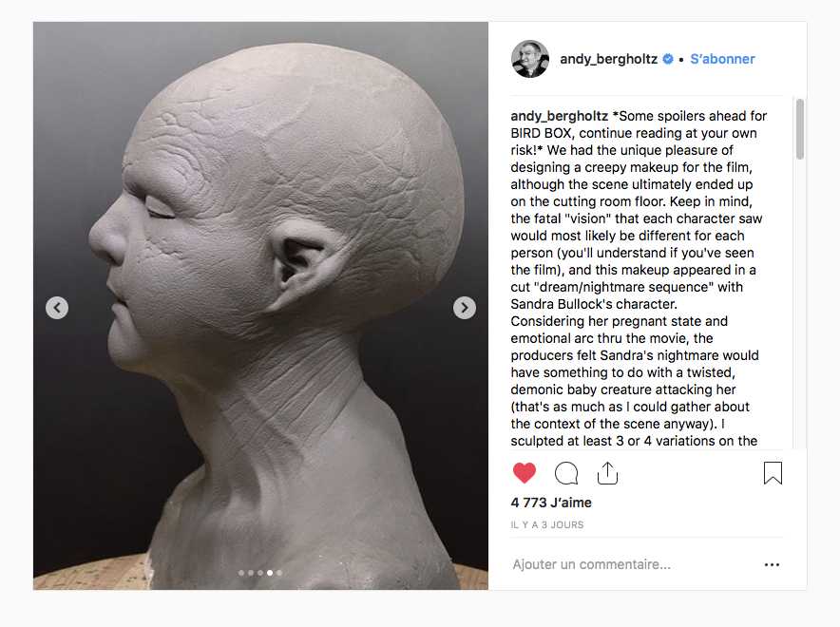Click the clay sculpture photo
This screenshot has height=627, width=840.
260,306
